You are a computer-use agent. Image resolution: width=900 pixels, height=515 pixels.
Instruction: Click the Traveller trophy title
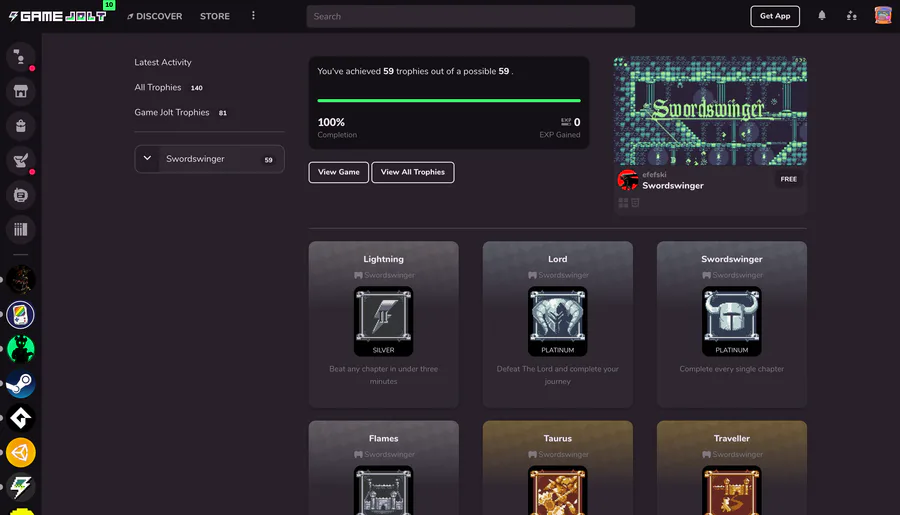click(x=732, y=438)
